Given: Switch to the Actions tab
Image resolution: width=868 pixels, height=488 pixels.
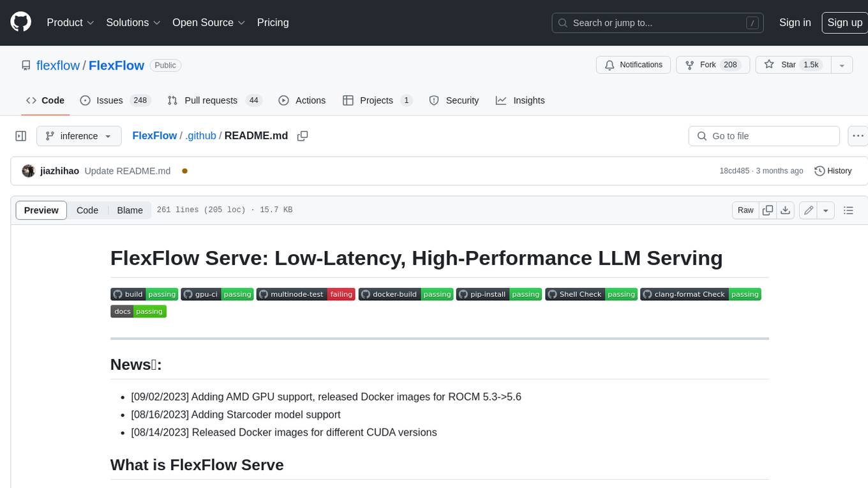Looking at the screenshot, I should 303,100.
